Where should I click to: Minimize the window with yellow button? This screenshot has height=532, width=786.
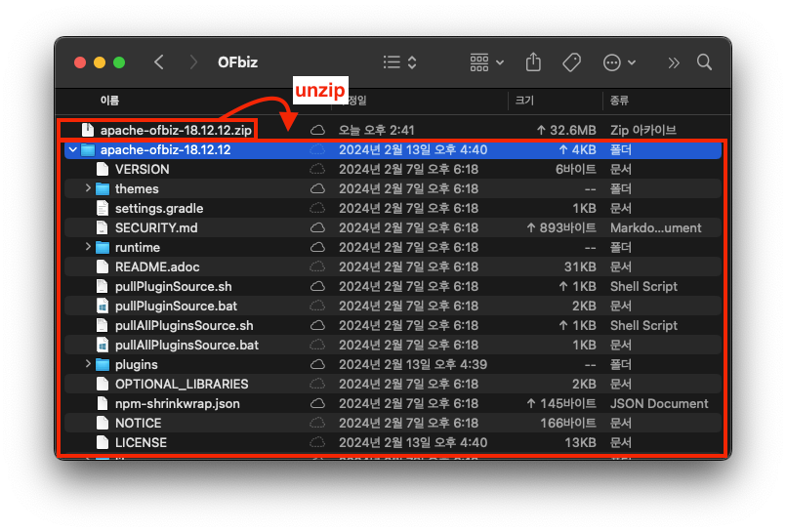click(100, 62)
